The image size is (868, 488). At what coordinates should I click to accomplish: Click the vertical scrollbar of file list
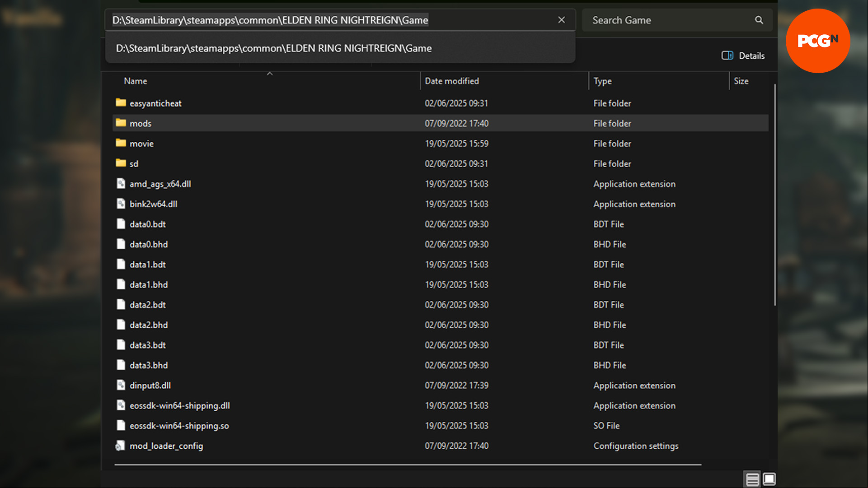pos(774,195)
